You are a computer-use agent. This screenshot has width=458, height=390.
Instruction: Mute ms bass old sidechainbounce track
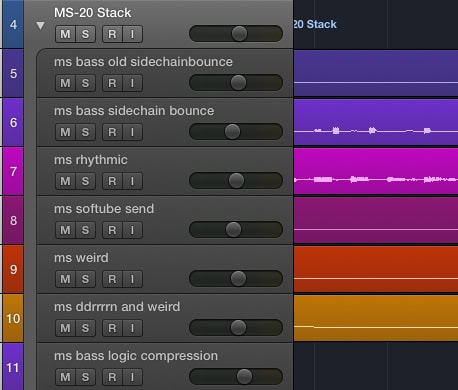(x=65, y=83)
